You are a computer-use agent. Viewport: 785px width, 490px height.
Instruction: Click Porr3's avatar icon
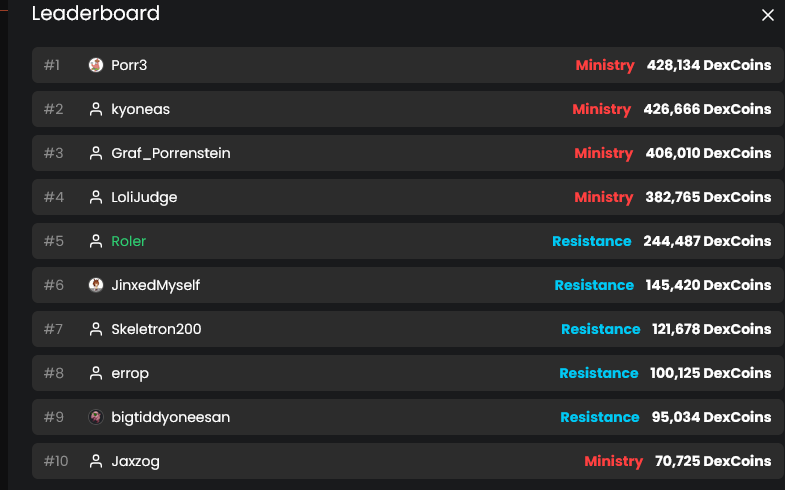(x=96, y=65)
